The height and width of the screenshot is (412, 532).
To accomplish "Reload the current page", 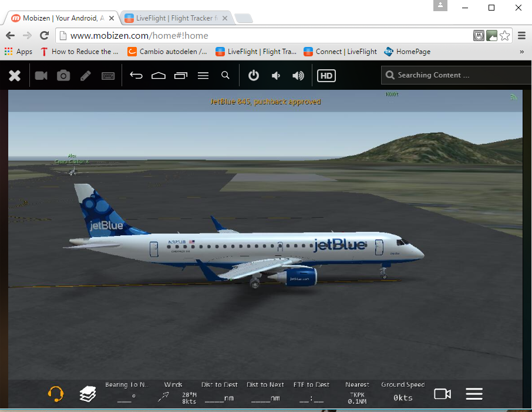I will tap(44, 35).
